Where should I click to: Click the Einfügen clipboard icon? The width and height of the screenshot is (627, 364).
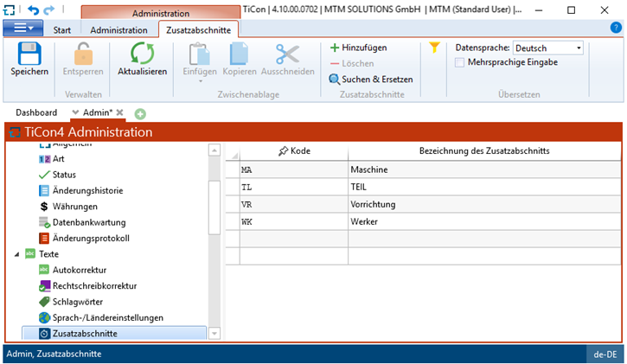point(200,54)
